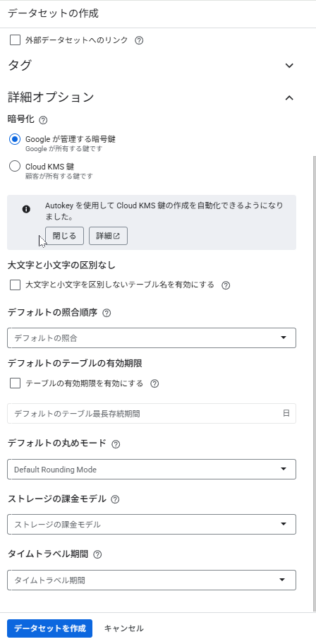Screen dimensions: 316x644
Task: Click help icon next to 外部データセットへのリンク
Action: [139, 41]
